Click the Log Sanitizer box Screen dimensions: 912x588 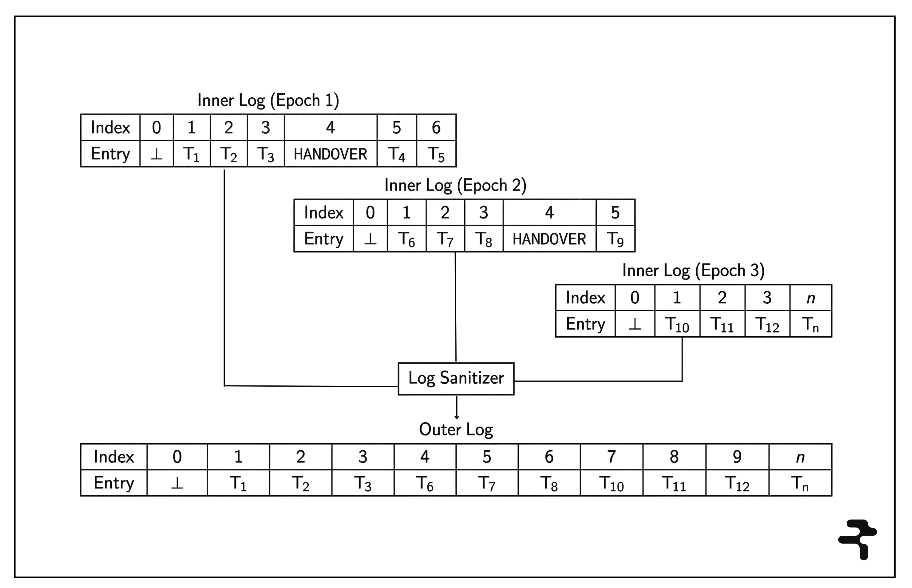click(456, 378)
